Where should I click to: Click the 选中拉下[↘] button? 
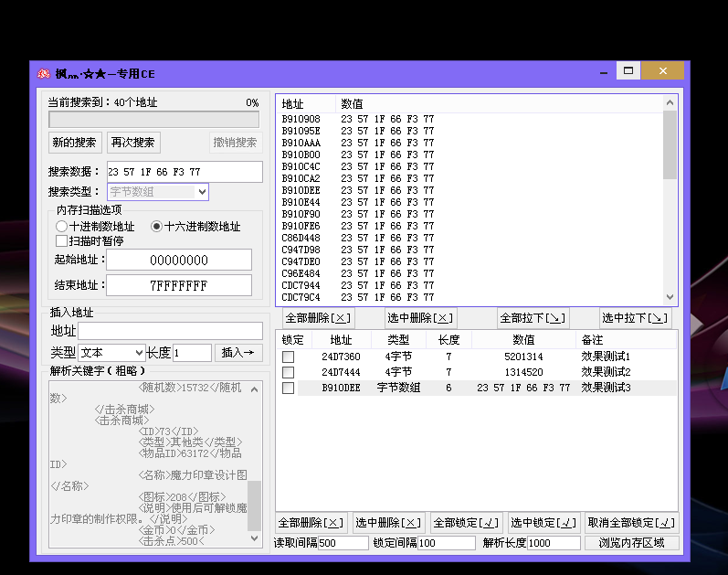point(635,318)
